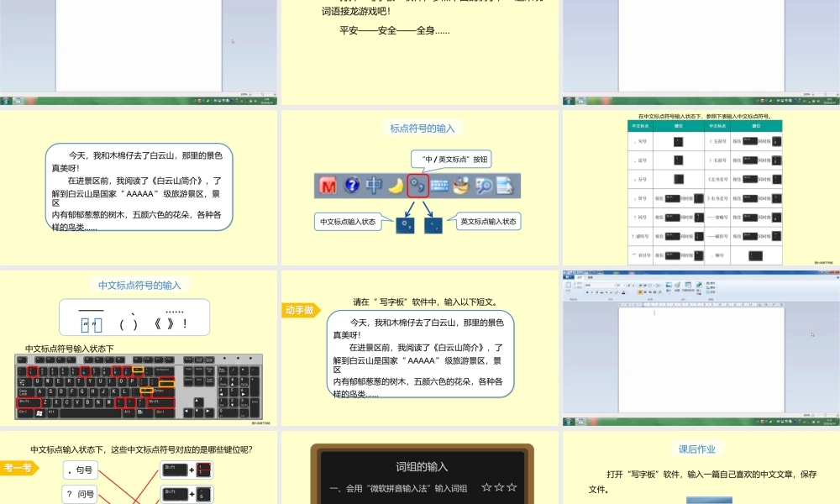Open the font size dropdown in WordPad
Viewport: 840px width, 504px height.
click(620, 286)
